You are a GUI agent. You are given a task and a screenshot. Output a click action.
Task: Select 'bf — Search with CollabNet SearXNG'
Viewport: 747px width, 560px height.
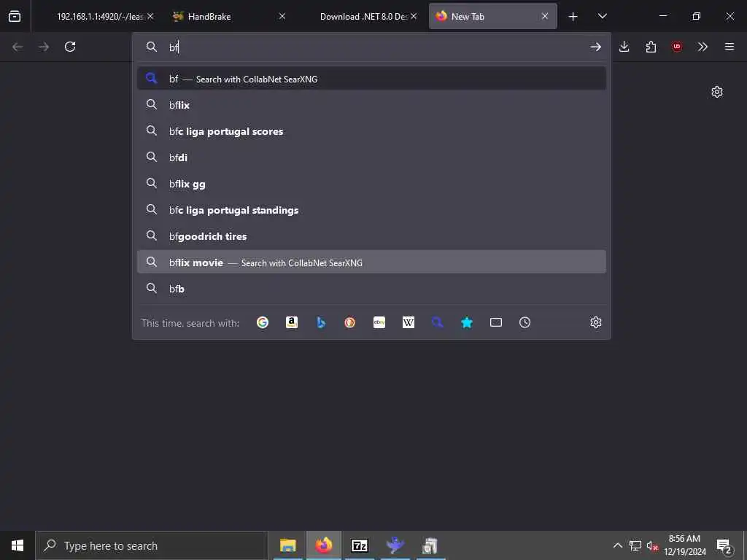[371, 79]
